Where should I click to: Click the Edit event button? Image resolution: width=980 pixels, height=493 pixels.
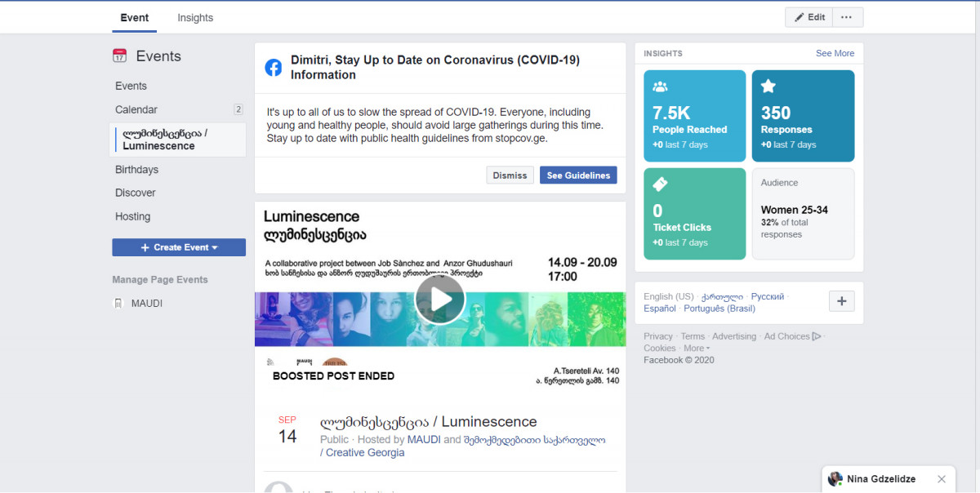808,17
